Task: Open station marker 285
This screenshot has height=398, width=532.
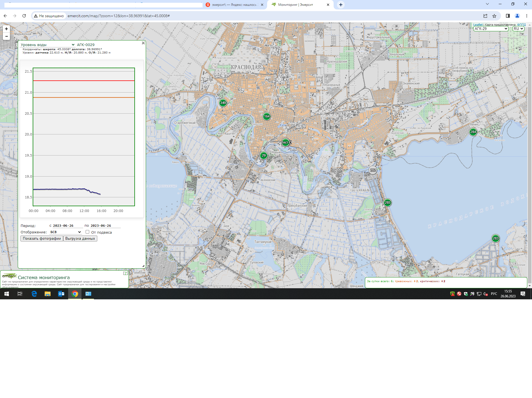Action: pos(387,203)
